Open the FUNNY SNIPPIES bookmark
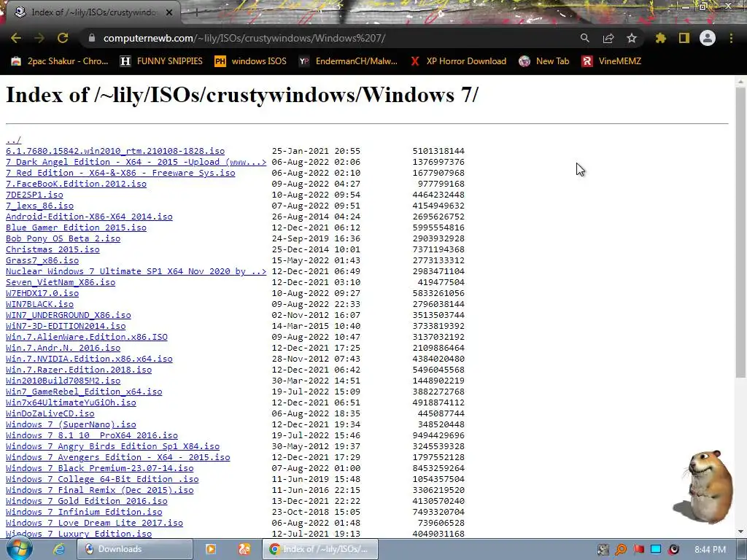Image resolution: width=747 pixels, height=560 pixels. click(x=161, y=61)
